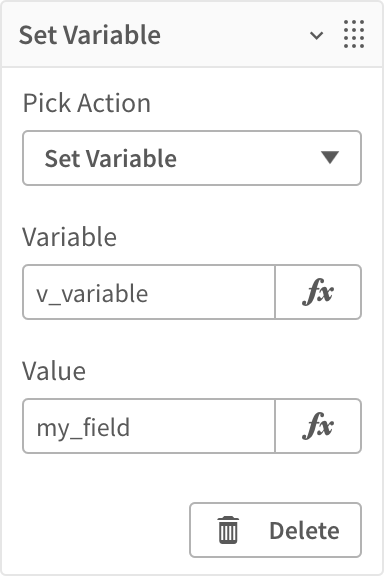Collapse the Set Variable panel using the chevron

(316, 35)
